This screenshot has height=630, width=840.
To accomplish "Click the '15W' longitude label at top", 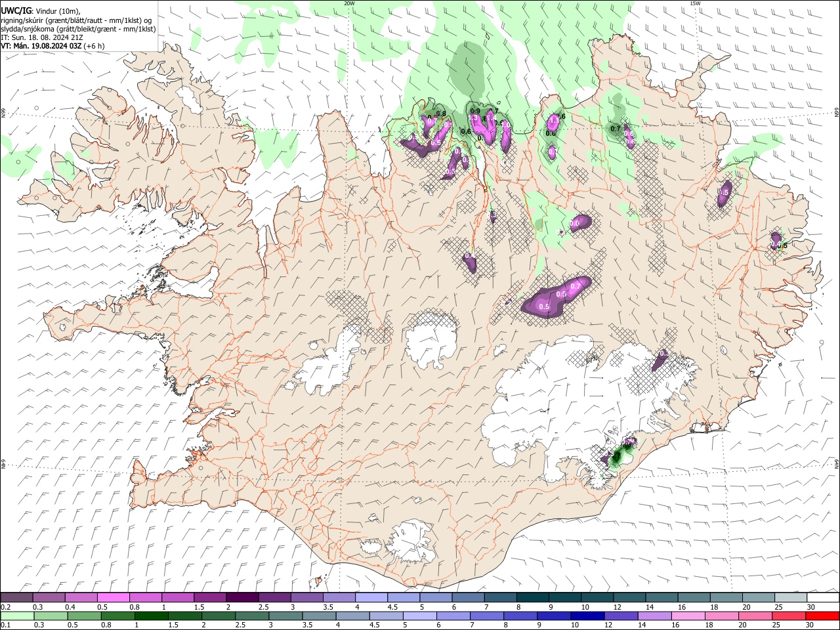I will click(695, 3).
